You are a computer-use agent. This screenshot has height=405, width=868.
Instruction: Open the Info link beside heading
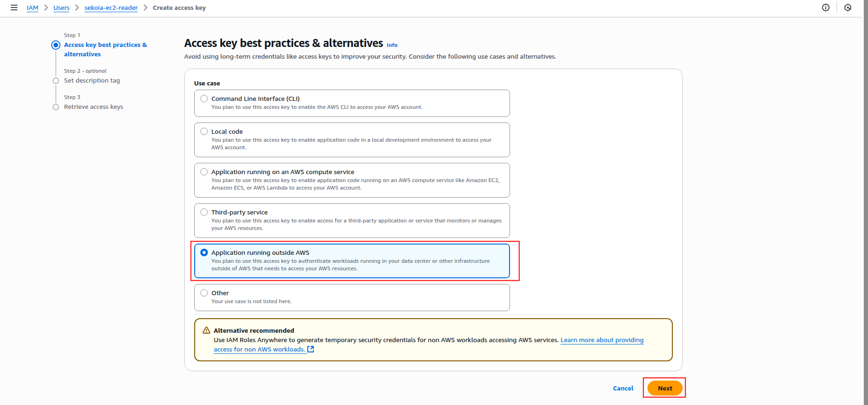click(x=392, y=45)
